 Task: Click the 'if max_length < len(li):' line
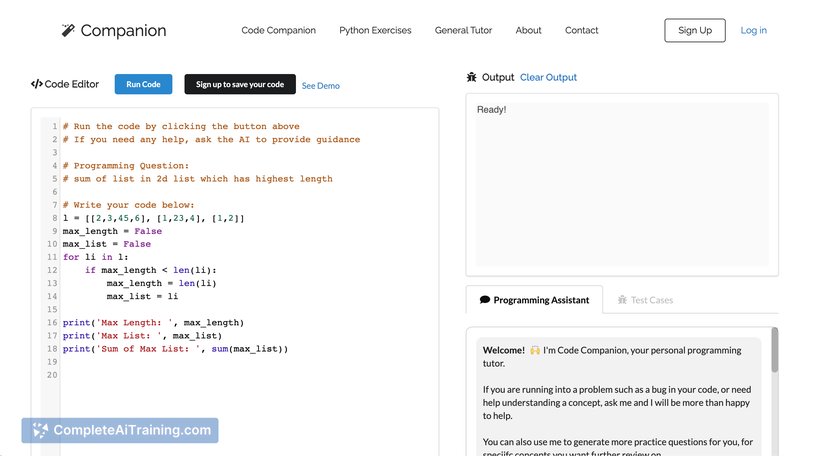[151, 270]
